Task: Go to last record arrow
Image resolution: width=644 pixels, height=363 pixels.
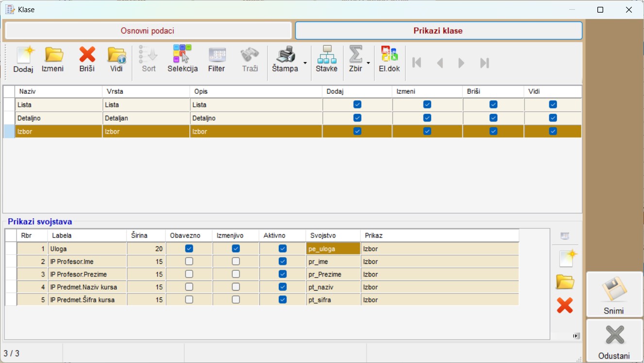Action: 484,63
